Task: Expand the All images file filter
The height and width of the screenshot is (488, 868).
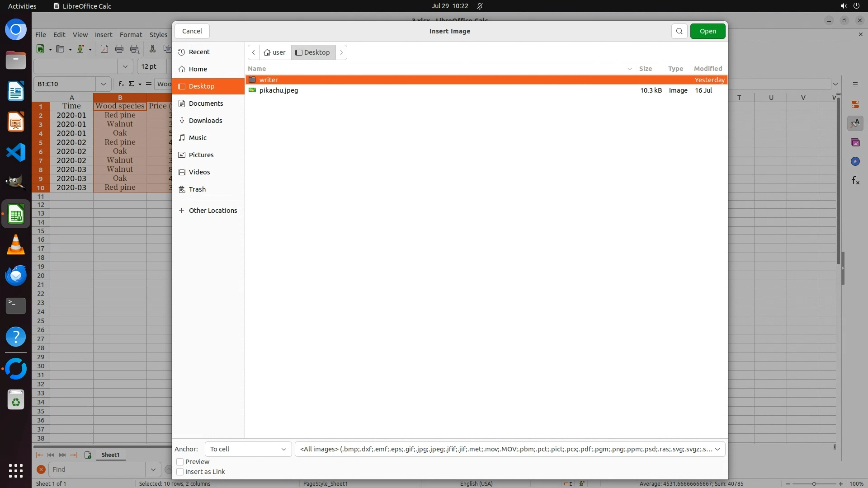Action: click(509, 449)
